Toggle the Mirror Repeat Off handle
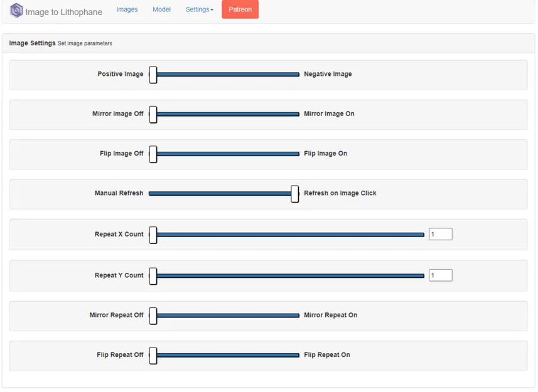 (x=153, y=315)
